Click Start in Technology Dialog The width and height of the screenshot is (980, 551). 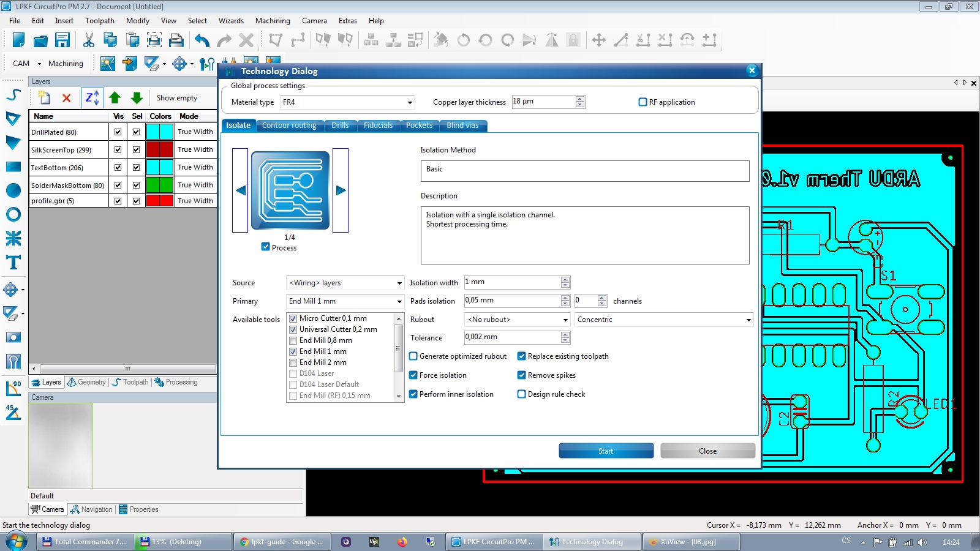pos(606,451)
